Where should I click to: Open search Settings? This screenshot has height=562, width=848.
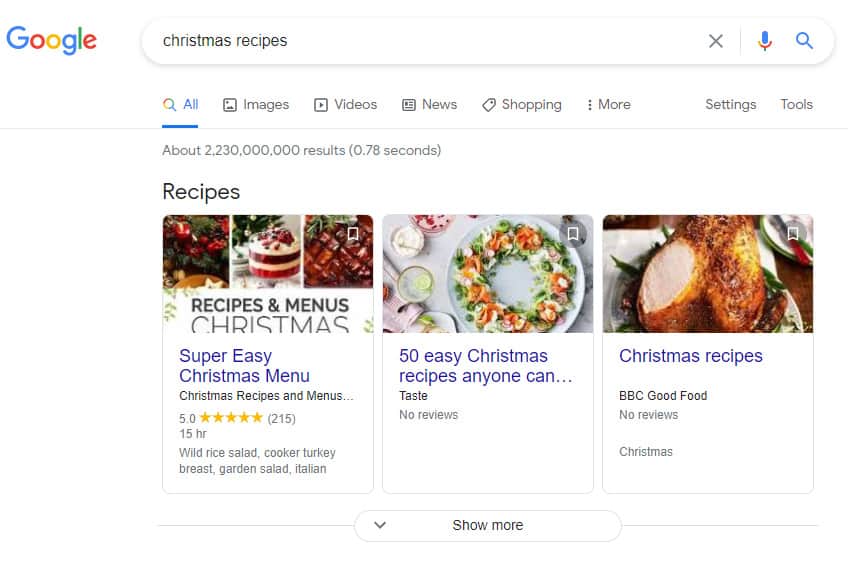730,104
